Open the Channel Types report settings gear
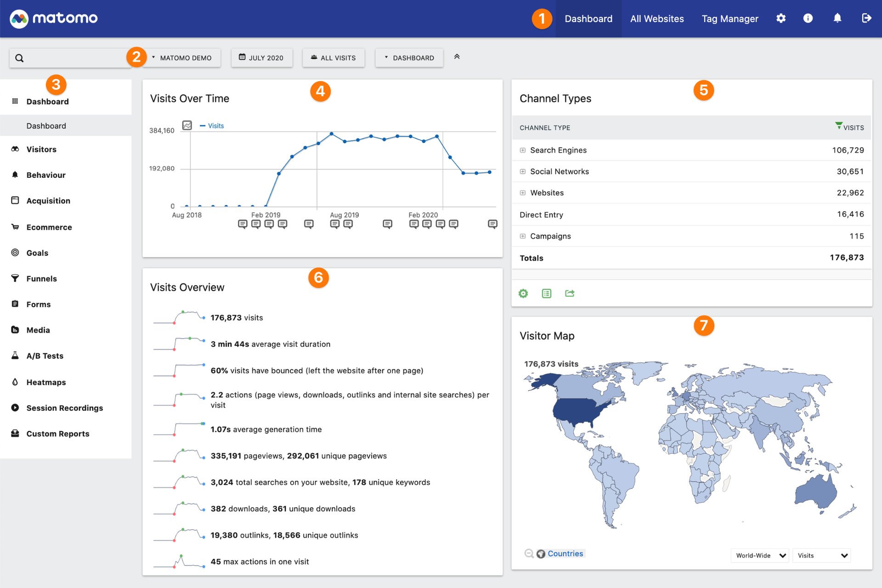Image resolution: width=882 pixels, height=588 pixels. (523, 293)
